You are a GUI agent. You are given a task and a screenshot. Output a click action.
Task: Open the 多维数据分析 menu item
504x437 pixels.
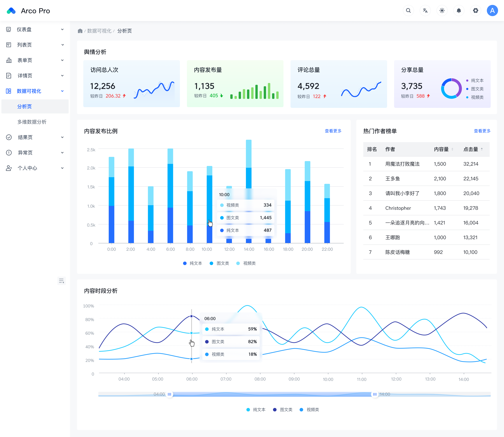coord(32,122)
